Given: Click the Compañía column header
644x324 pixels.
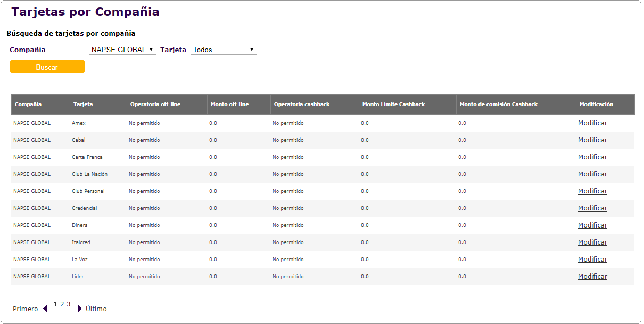Looking at the screenshot, I should click(x=28, y=104).
